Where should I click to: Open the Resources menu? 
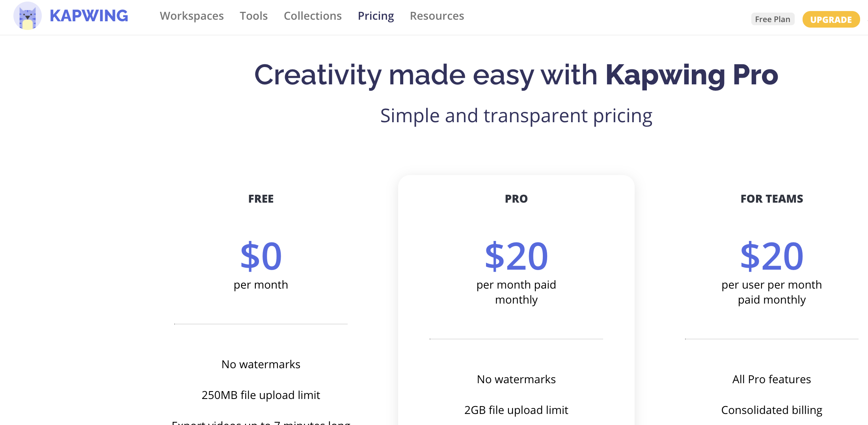(x=437, y=16)
